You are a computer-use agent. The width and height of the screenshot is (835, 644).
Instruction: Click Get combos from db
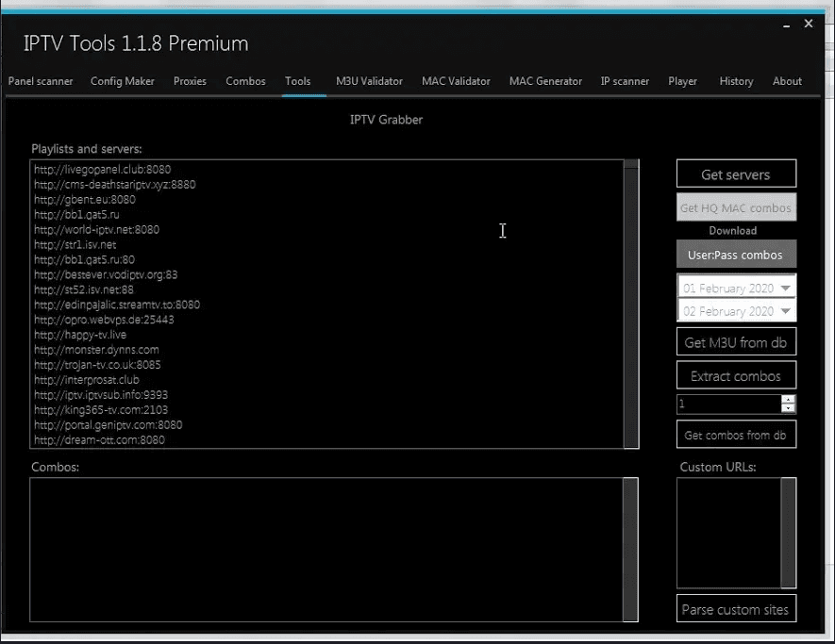736,434
